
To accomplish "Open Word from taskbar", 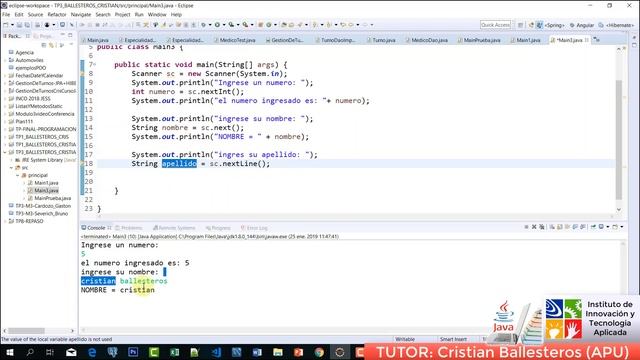I will click(257, 352).
